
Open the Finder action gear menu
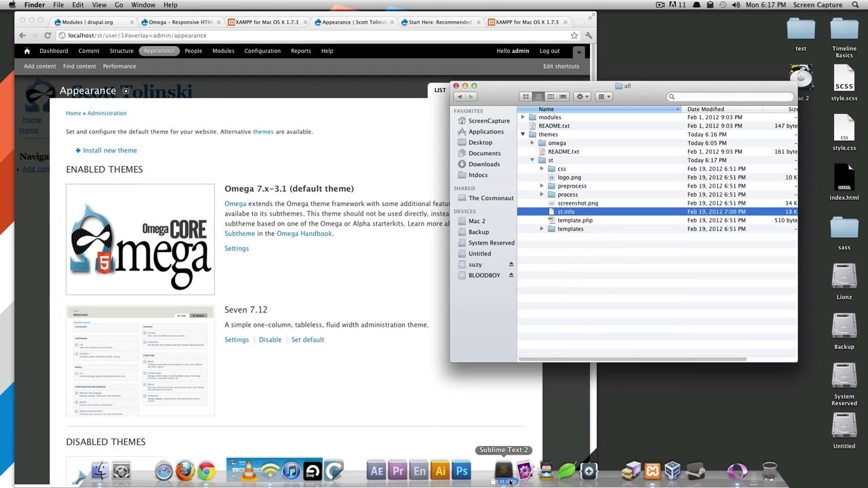click(582, 96)
